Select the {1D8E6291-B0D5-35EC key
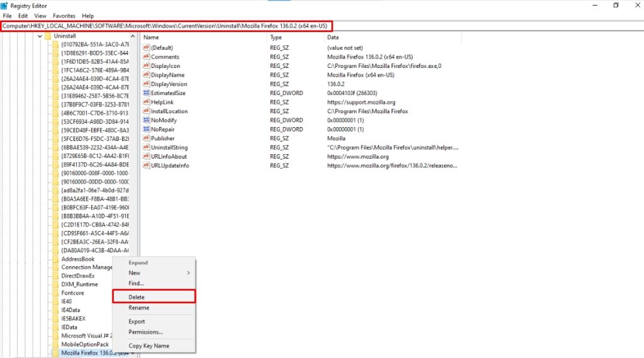This screenshot has width=644, height=358. tap(94, 53)
